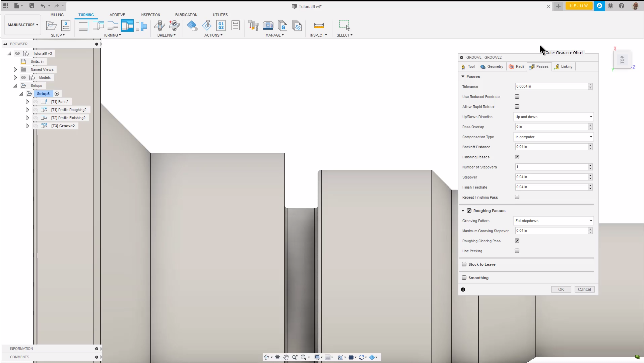Open the Up/Down Direction dropdown
This screenshot has width=644, height=363.
(554, 117)
